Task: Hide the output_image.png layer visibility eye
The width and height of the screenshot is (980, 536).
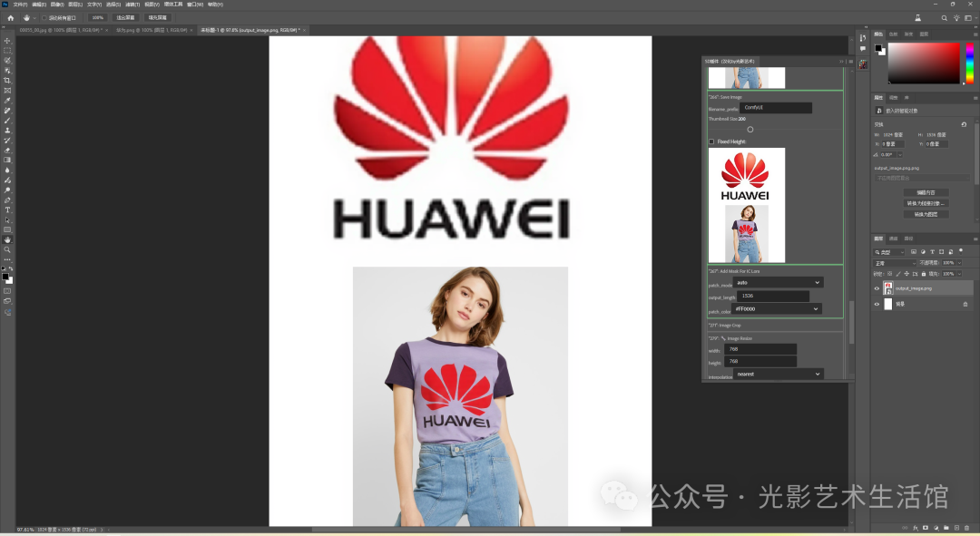Action: pyautogui.click(x=877, y=288)
